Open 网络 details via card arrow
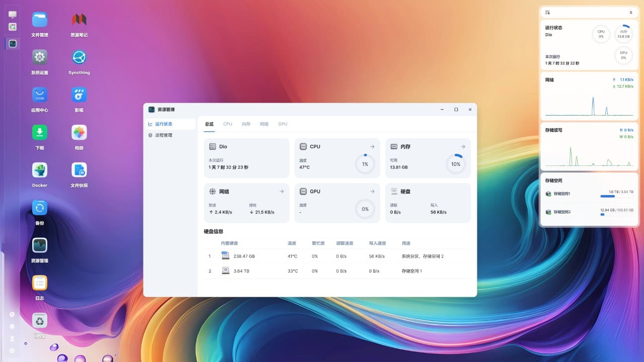The height and width of the screenshot is (362, 644). [282, 192]
